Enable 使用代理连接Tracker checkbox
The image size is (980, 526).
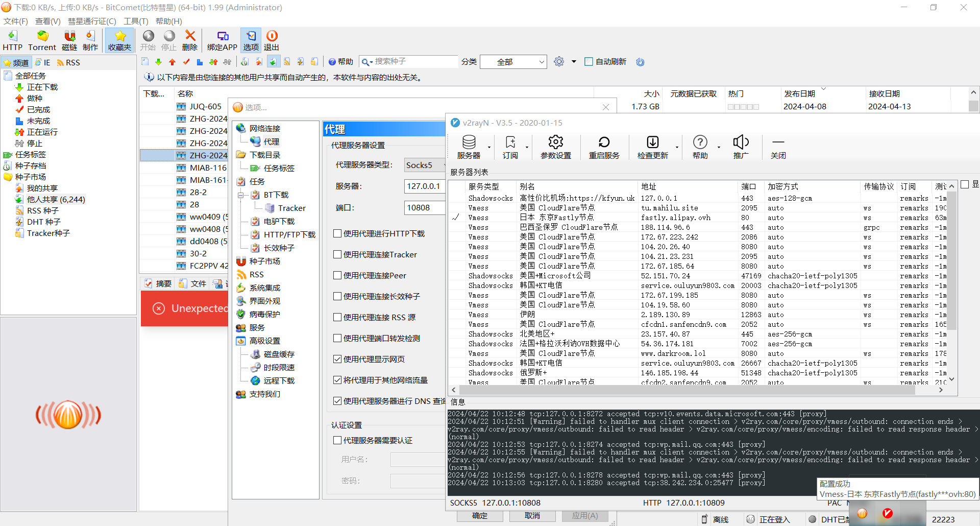(337, 254)
